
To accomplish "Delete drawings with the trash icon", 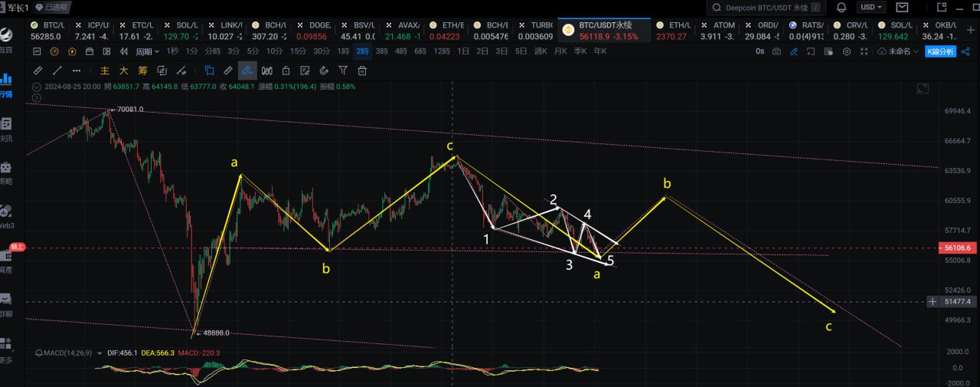I will (x=362, y=71).
